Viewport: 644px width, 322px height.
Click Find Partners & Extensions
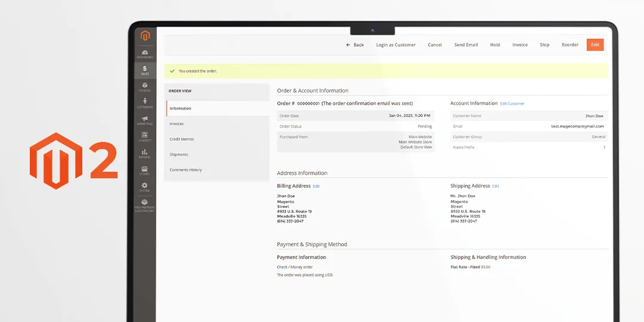(145, 206)
